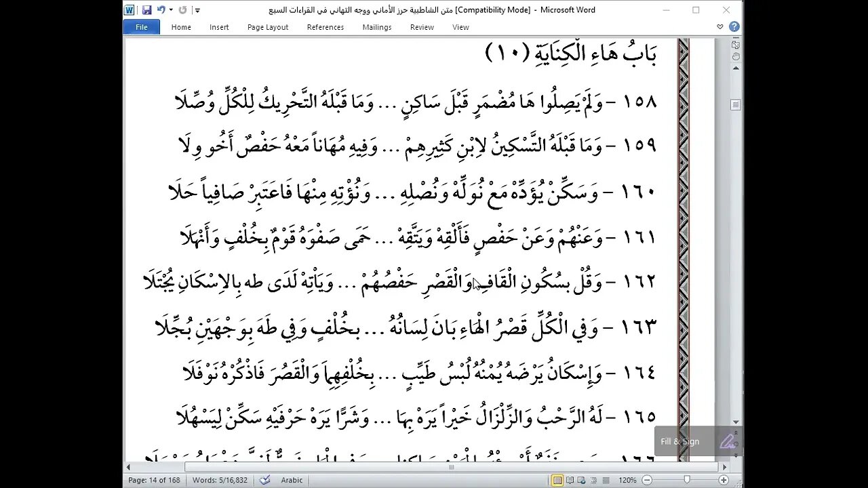
Task: Select the References tab
Action: pyautogui.click(x=325, y=27)
